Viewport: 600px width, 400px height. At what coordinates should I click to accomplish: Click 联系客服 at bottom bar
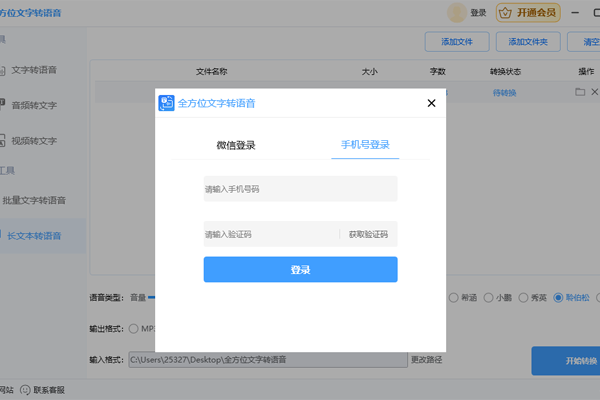tap(49, 390)
